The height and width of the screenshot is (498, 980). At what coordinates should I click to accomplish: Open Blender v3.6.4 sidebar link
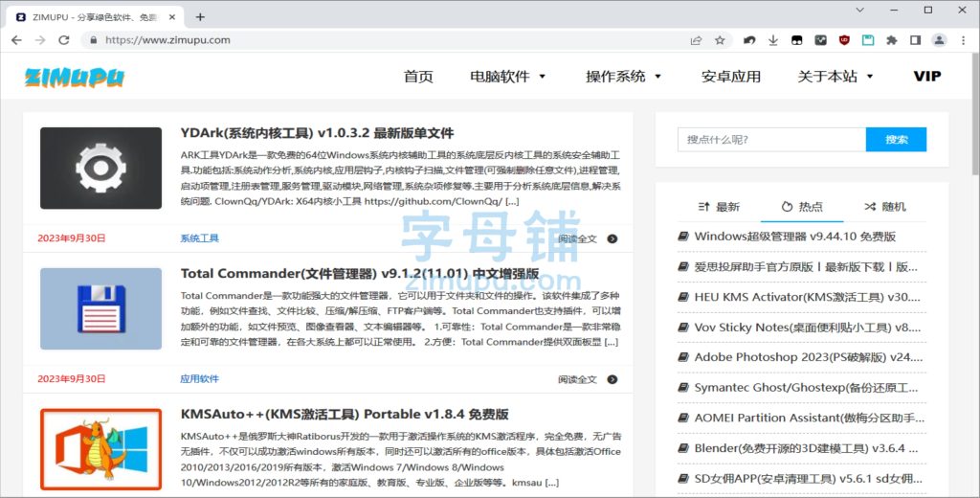pyautogui.click(x=806, y=448)
